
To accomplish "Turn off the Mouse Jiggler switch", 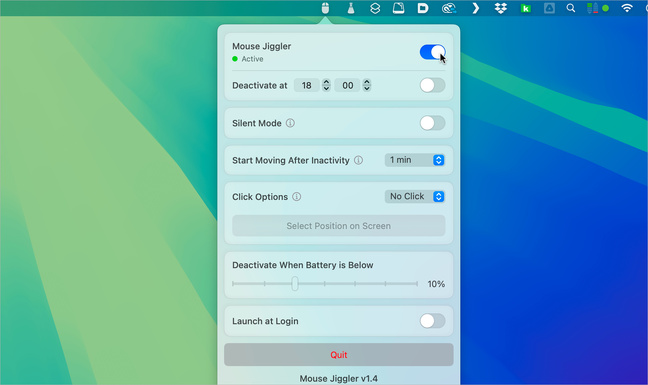I will [432, 52].
